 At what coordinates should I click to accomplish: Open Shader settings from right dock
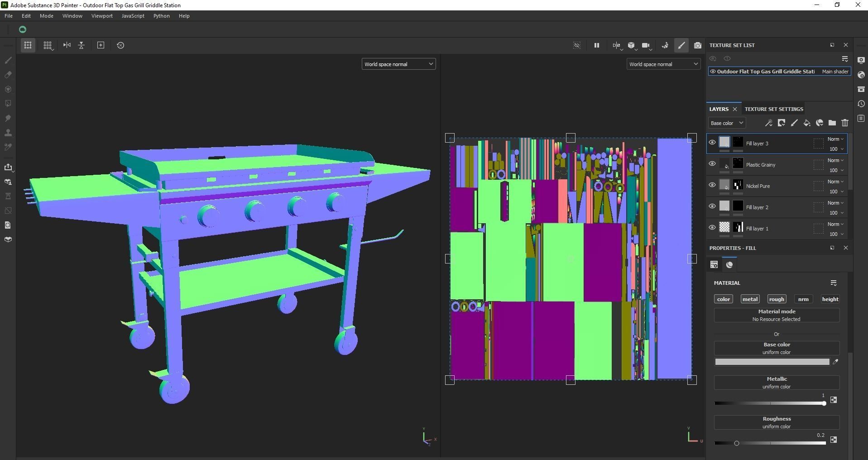[861, 75]
